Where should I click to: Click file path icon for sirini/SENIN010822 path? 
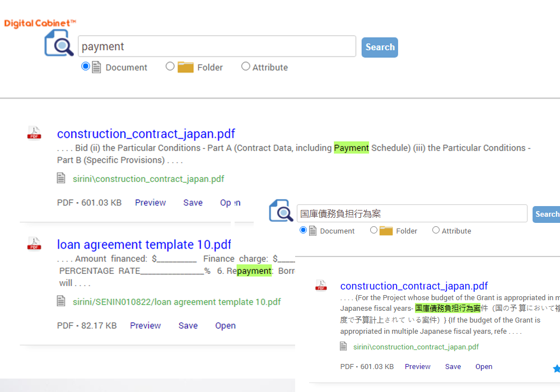62,302
